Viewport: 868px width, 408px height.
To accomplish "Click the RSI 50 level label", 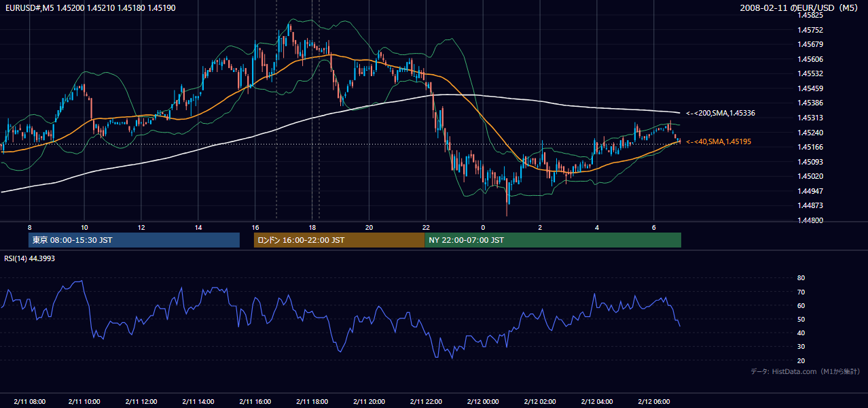I will tap(801, 319).
